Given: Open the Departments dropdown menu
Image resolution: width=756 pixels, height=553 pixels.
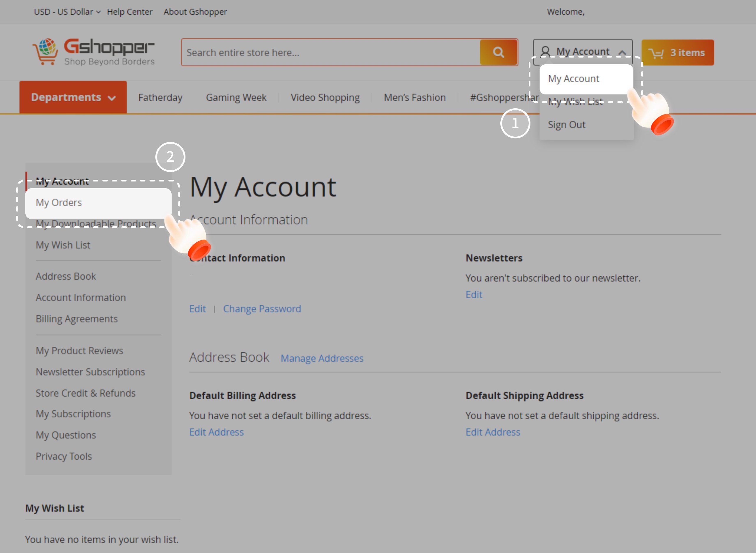Looking at the screenshot, I should click(73, 97).
